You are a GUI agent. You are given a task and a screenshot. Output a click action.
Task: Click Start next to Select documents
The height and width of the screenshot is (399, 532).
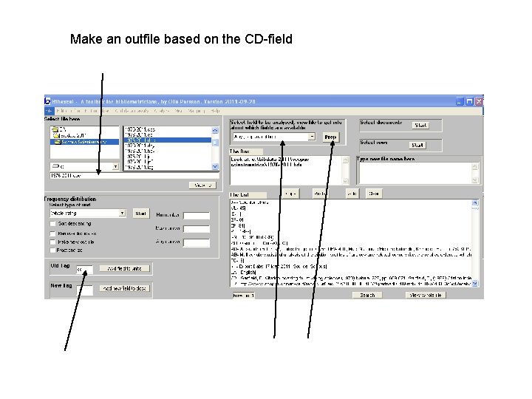[x=420, y=125]
